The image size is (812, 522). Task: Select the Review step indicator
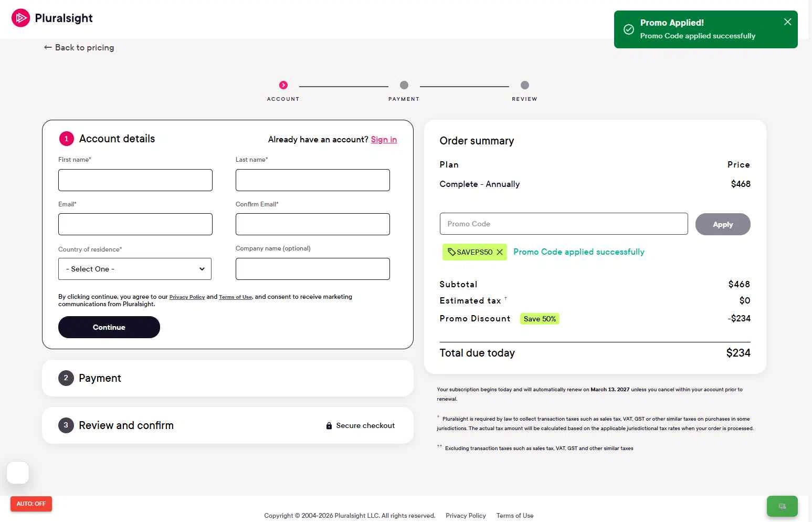pyautogui.click(x=524, y=85)
